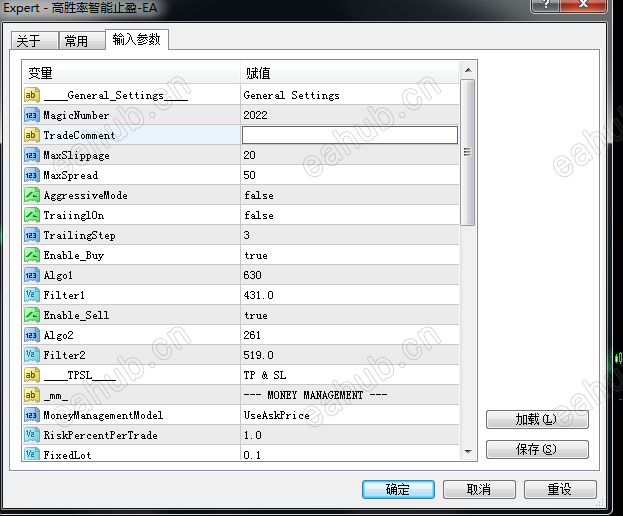Viewport: 623px width, 516px height.
Task: Select MaxSlippage value 20
Action: tap(350, 155)
